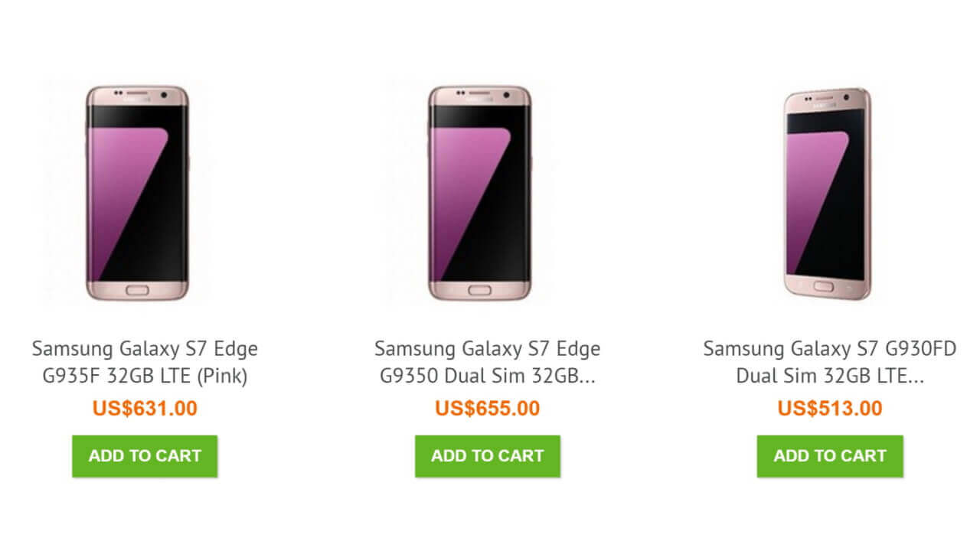Add the Samsung Galaxy S7 Edge G935F to cart
The height and width of the screenshot is (551, 980).
pos(145,455)
